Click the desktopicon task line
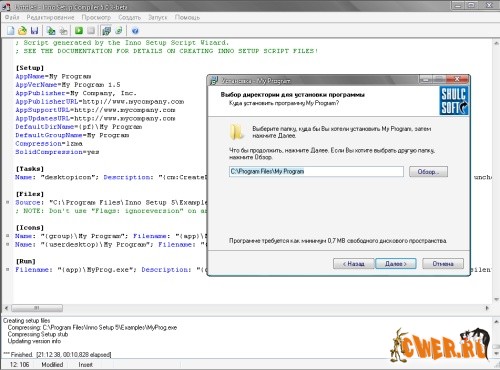Viewport: 500px width, 370px height. click(111, 177)
